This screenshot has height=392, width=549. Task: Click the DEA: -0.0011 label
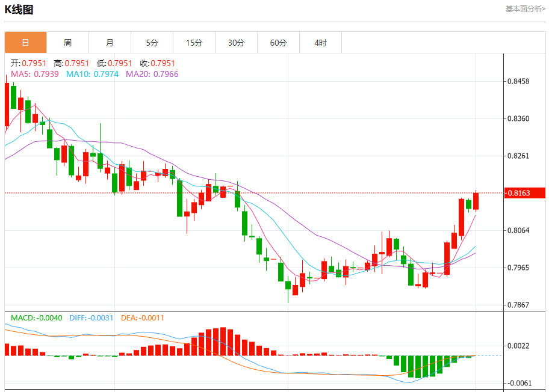tap(143, 318)
